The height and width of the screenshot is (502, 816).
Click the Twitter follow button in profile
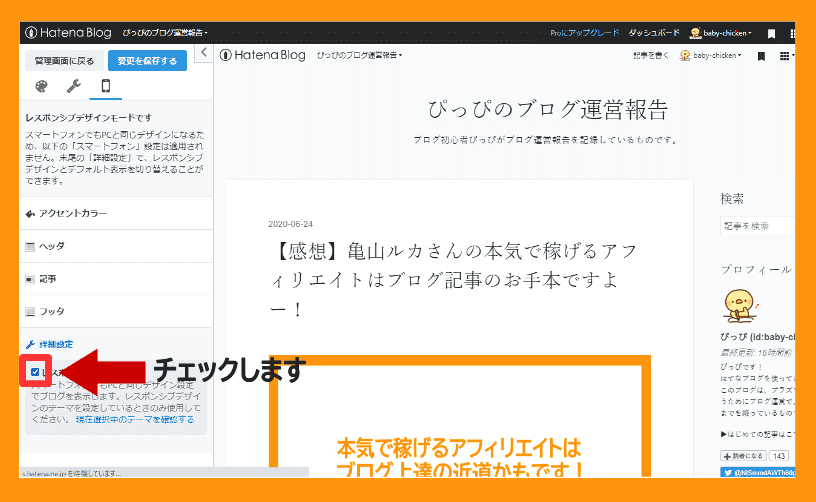coord(758,473)
